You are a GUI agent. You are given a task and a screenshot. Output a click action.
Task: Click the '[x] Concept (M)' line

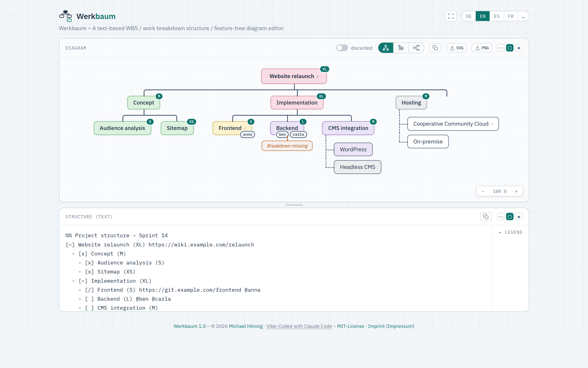(x=99, y=254)
